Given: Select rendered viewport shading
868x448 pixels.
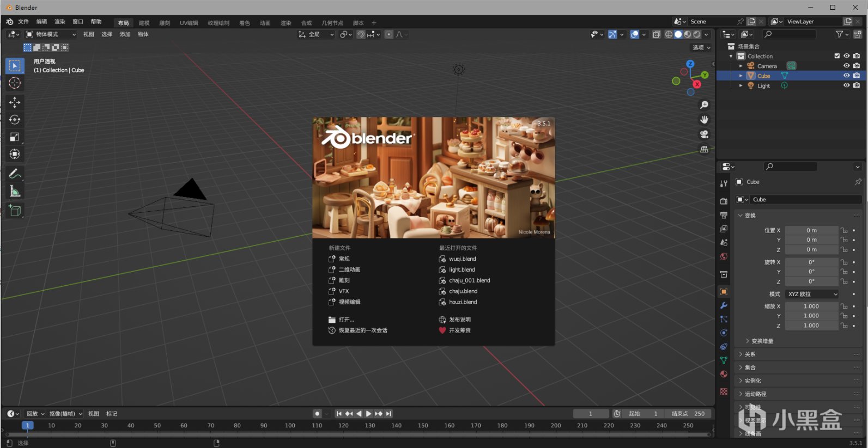Looking at the screenshot, I should pyautogui.click(x=697, y=34).
